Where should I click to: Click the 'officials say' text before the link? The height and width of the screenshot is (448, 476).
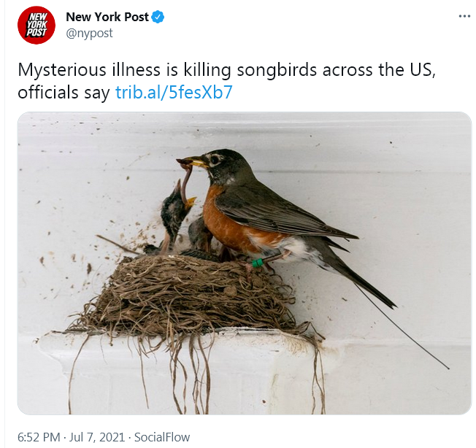point(64,92)
